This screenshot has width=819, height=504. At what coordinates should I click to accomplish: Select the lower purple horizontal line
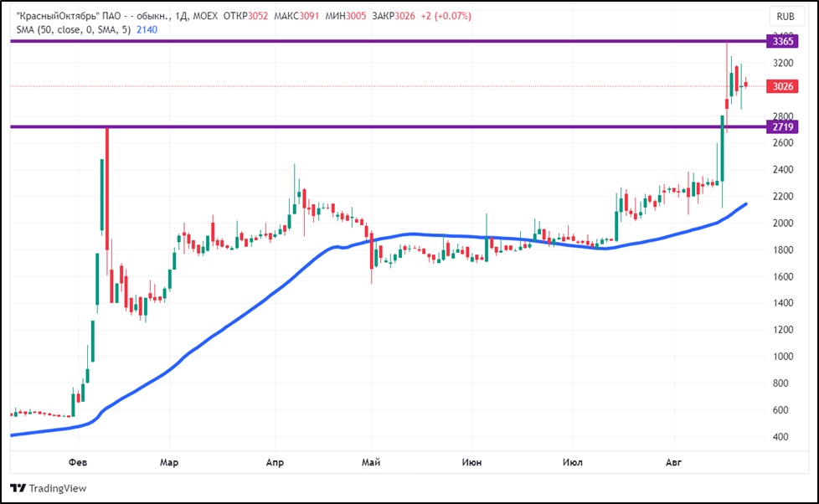pos(419,127)
